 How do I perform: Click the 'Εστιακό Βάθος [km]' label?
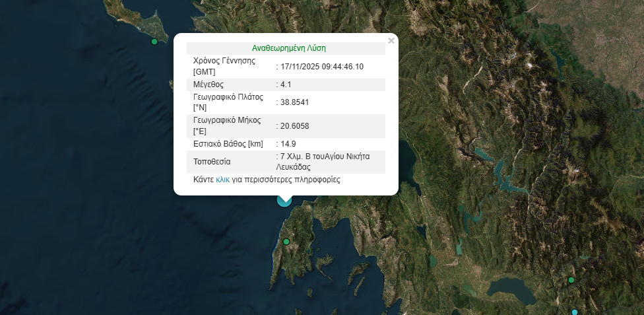(x=228, y=143)
